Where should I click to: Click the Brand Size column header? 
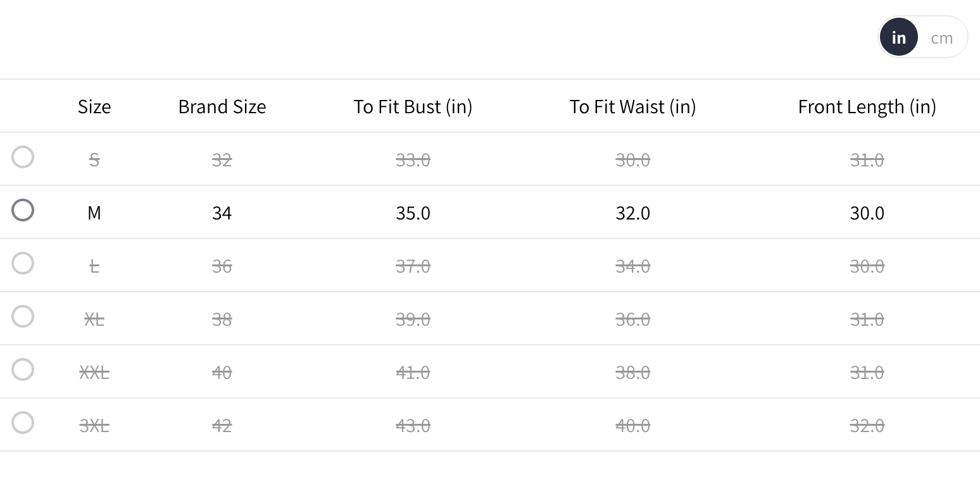222,106
